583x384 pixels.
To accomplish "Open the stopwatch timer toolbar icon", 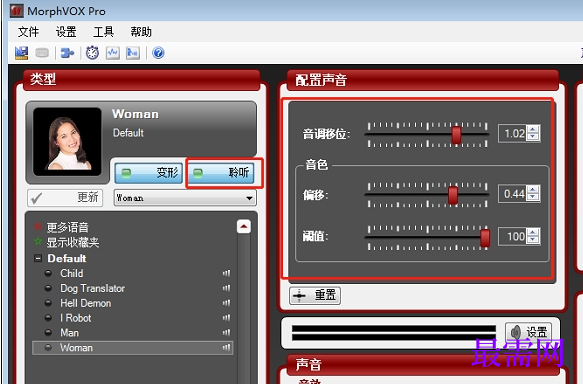I will [x=92, y=53].
